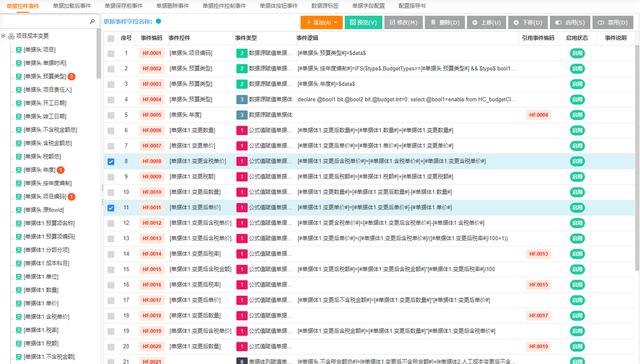Click the 禁用(D) disable button
Screen dimensions: 640x364
coord(612,22)
